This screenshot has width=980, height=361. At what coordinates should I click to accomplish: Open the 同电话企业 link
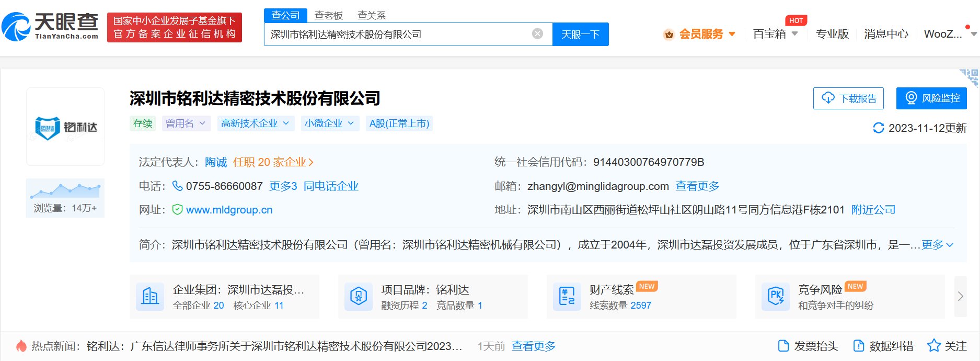331,186
